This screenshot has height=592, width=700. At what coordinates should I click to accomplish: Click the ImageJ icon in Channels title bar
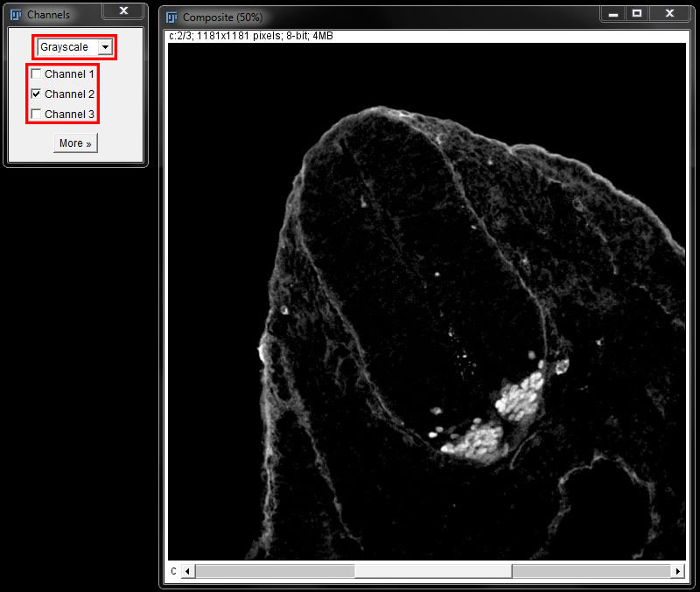point(15,15)
